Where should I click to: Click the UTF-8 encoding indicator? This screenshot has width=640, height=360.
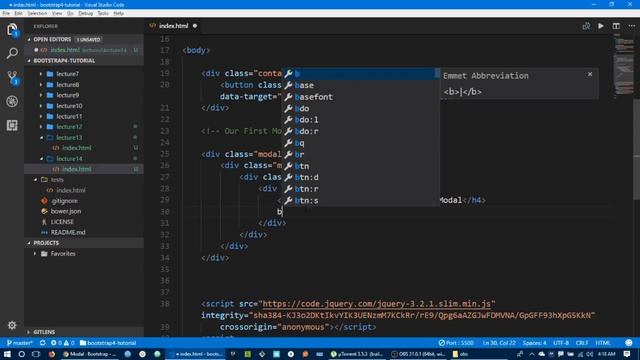click(x=561, y=343)
